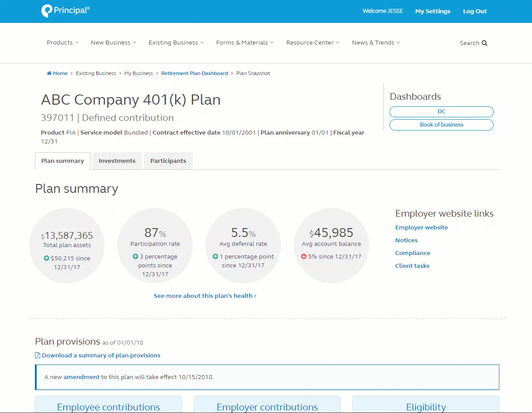Open the Existing Business dropdown
Viewport: 532px width, 413px height.
coord(176,43)
